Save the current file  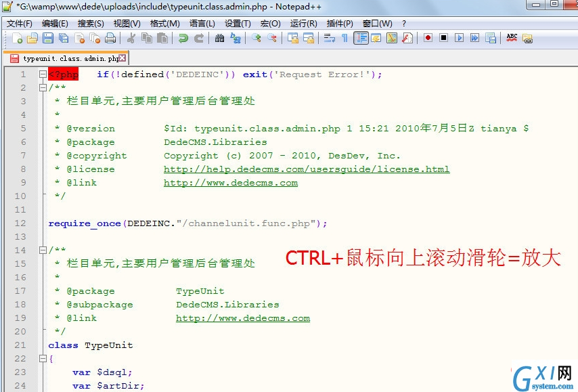click(x=48, y=38)
